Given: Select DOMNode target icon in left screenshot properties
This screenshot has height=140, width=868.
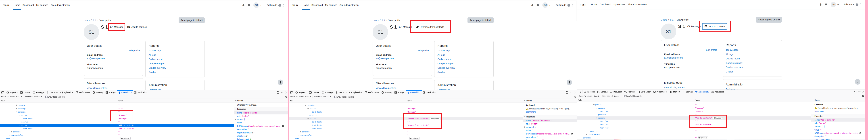Looking at the screenshot, I should (x=283, y=126).
